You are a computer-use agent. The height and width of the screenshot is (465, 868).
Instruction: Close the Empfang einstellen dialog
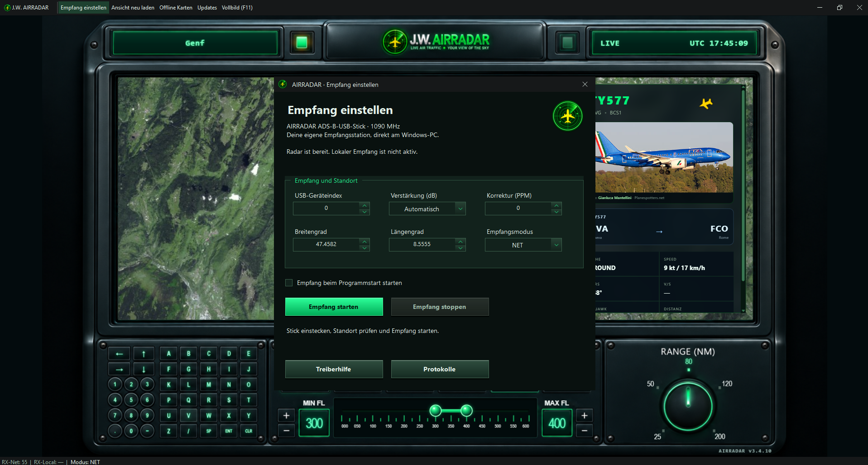585,85
